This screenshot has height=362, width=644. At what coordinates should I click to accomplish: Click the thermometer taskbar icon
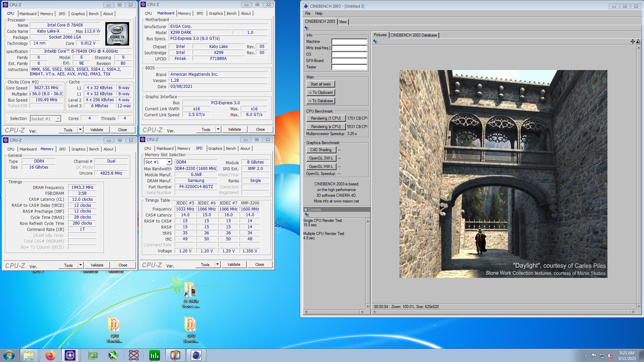coord(175,355)
